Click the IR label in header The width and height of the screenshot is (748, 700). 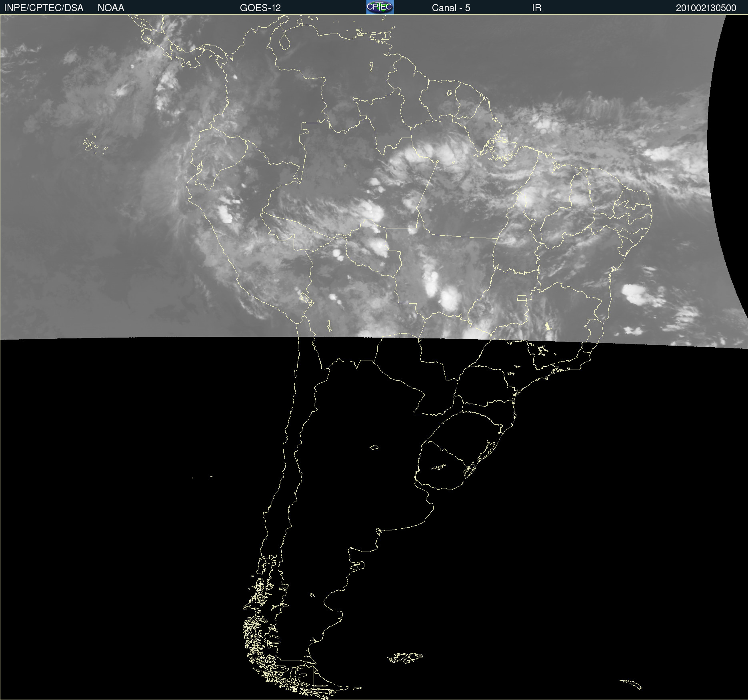pyautogui.click(x=536, y=8)
